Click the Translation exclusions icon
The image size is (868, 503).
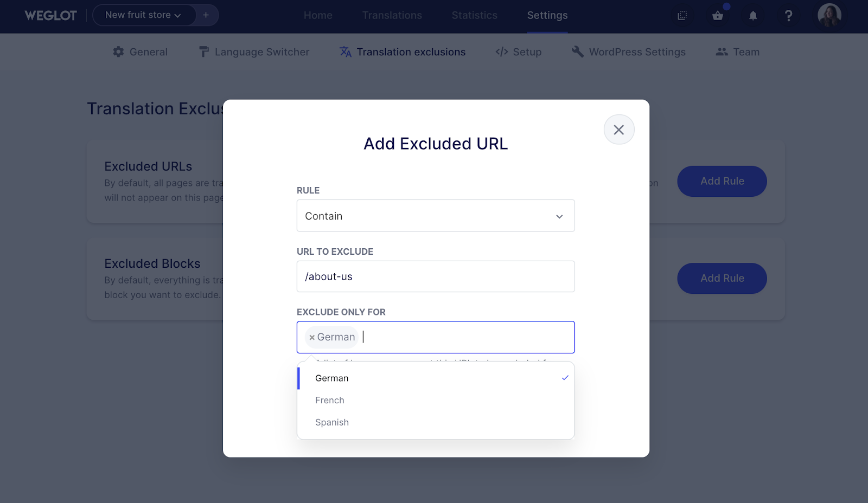coord(346,52)
